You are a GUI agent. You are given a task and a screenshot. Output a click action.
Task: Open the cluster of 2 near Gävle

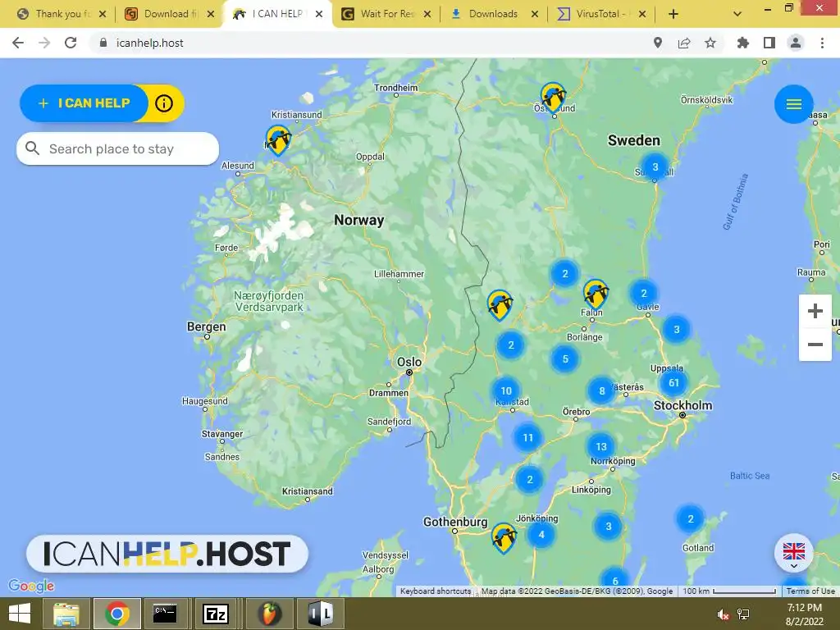pyautogui.click(x=643, y=293)
